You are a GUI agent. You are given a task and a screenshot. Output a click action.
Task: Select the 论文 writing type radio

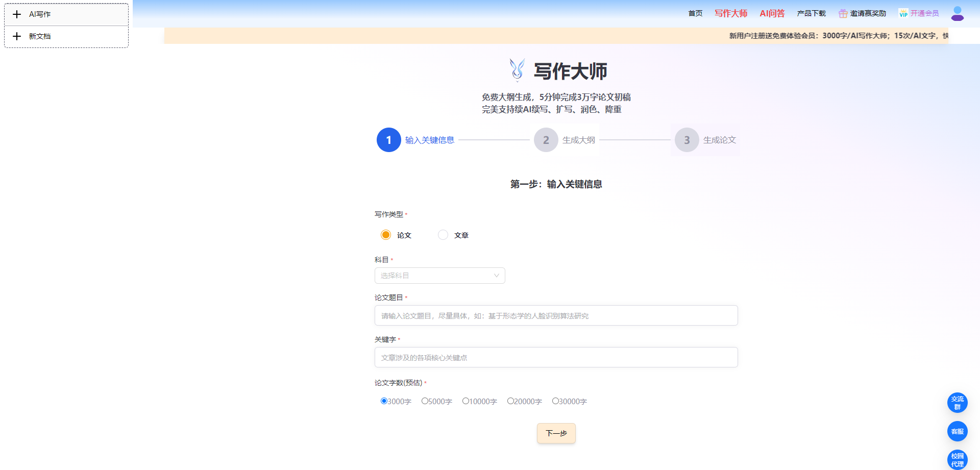pos(386,235)
